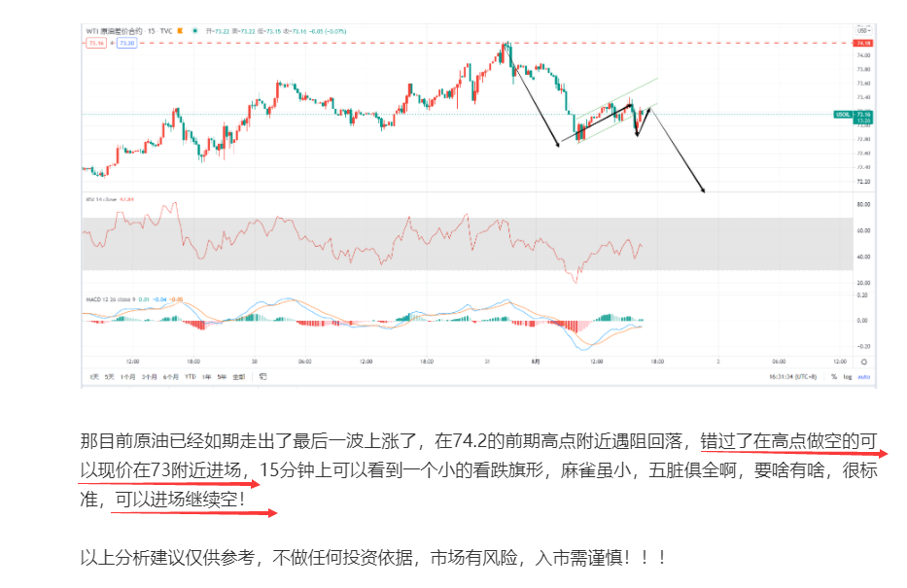Click the blue 73.20 buy price box
The width and height of the screenshot is (907, 588).
(x=126, y=43)
